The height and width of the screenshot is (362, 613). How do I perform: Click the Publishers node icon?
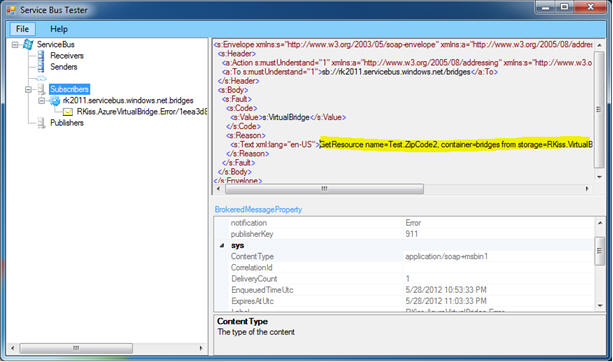41,123
